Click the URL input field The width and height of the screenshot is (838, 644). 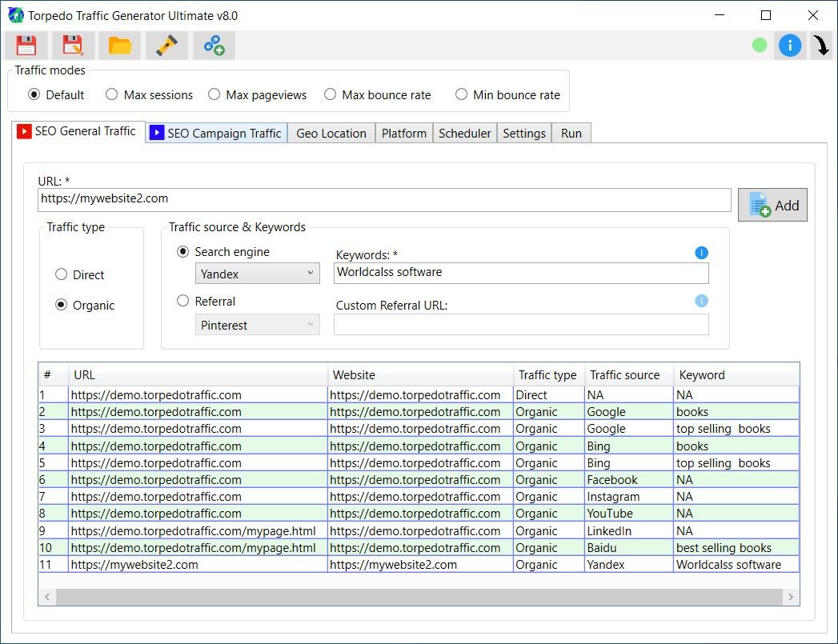point(384,199)
